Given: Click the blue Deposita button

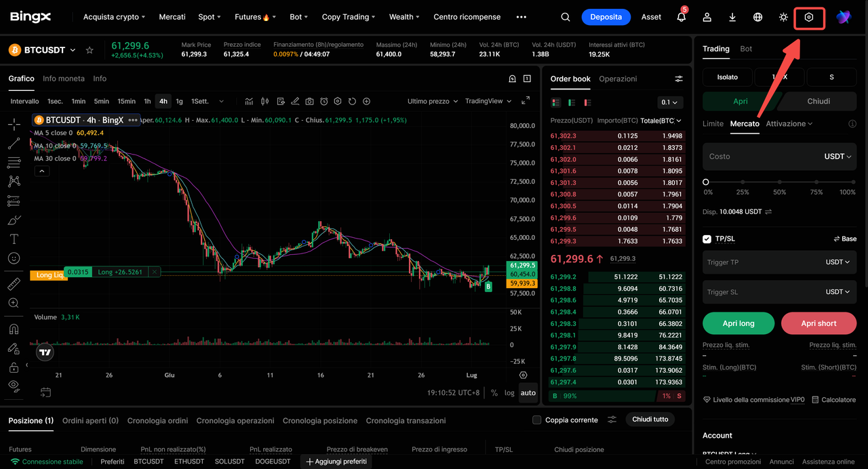Looking at the screenshot, I should [606, 17].
